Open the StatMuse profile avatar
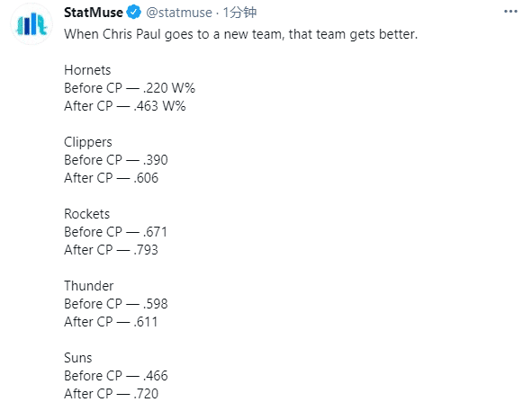Screen dimensions: 532x411 (x=32, y=24)
